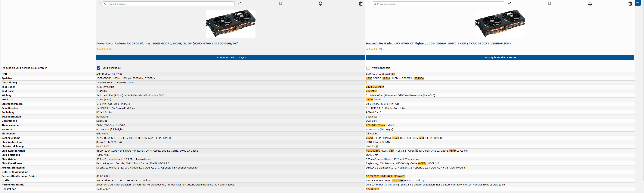Select the 'Herstellergarantie' row label
644x193 pixels.
(13, 185)
